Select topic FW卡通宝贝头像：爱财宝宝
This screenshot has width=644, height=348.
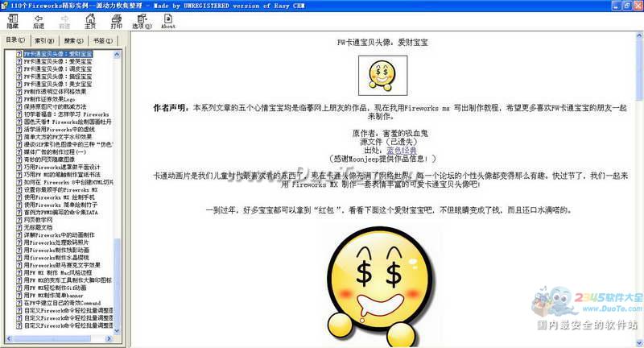point(58,54)
